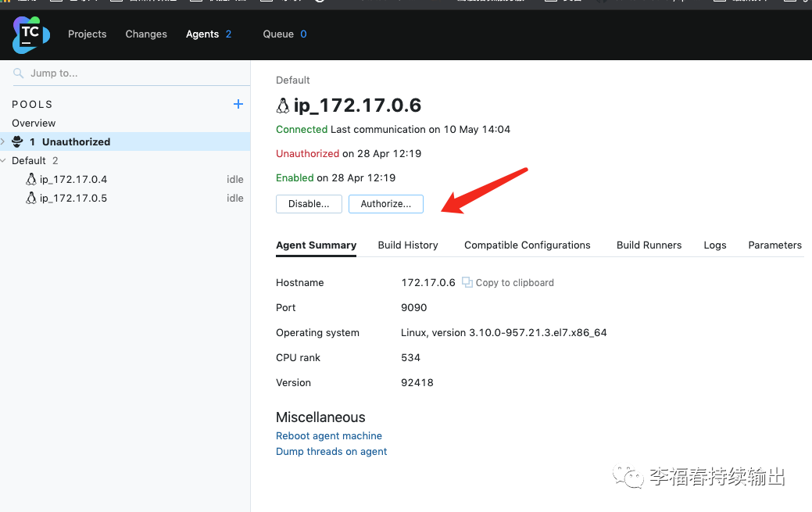
Task: Click the green Enabled status text
Action: (295, 177)
